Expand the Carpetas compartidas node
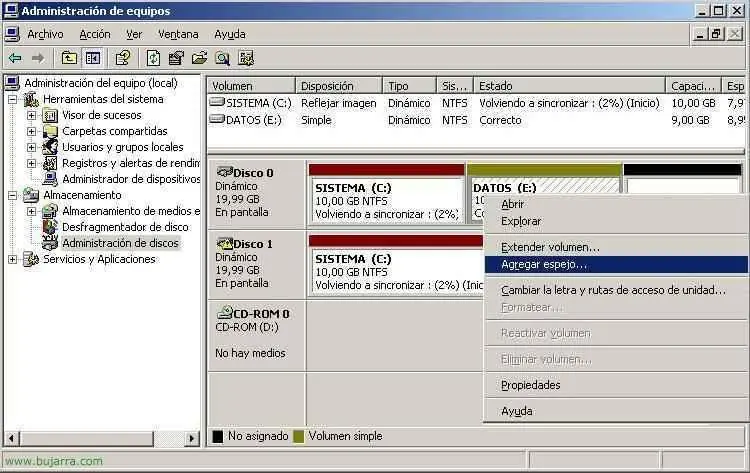Viewport: 750px width, 473px height. pyautogui.click(x=32, y=131)
